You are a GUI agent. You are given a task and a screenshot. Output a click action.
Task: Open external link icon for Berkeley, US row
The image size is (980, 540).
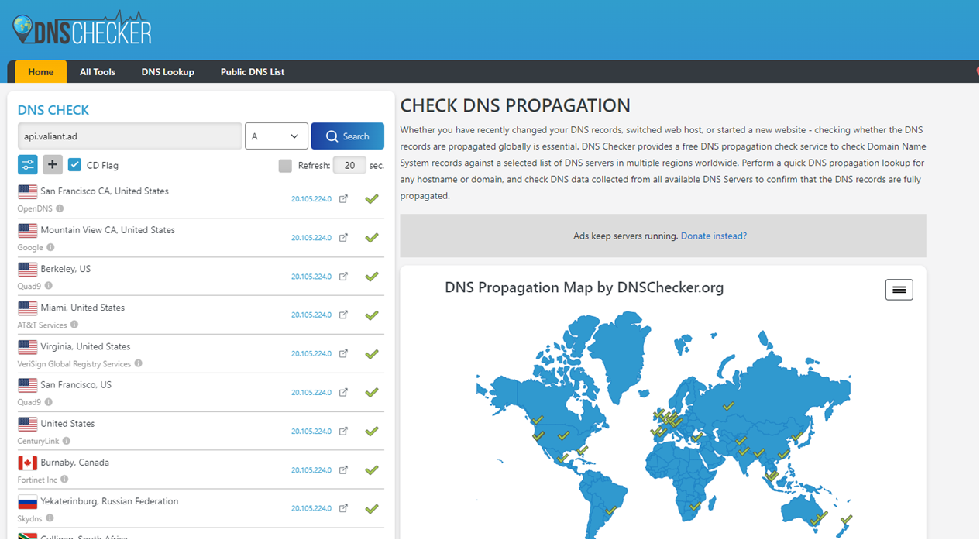344,277
